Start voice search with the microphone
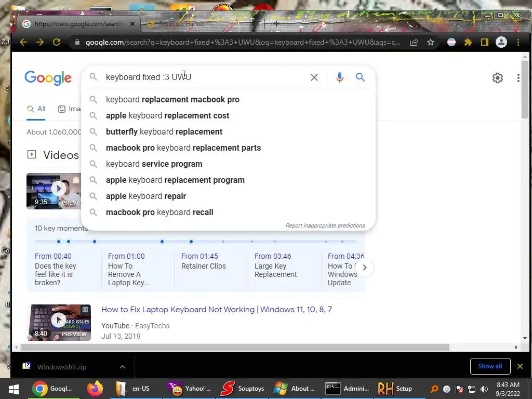532x399 pixels. pyautogui.click(x=340, y=77)
